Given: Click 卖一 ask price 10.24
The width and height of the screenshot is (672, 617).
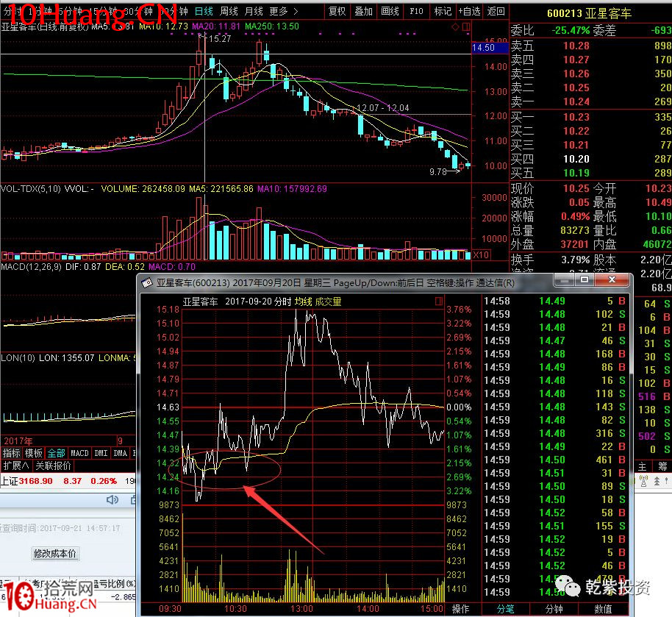Looking at the screenshot, I should 576,101.
